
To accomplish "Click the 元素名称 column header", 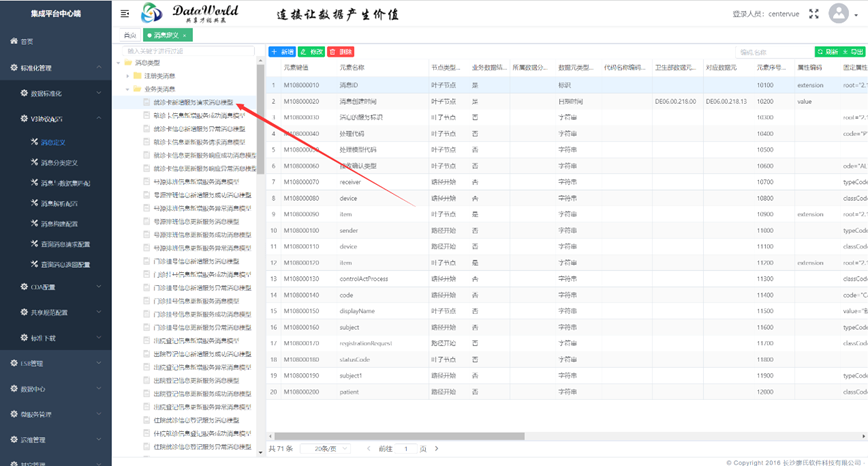I will (352, 68).
